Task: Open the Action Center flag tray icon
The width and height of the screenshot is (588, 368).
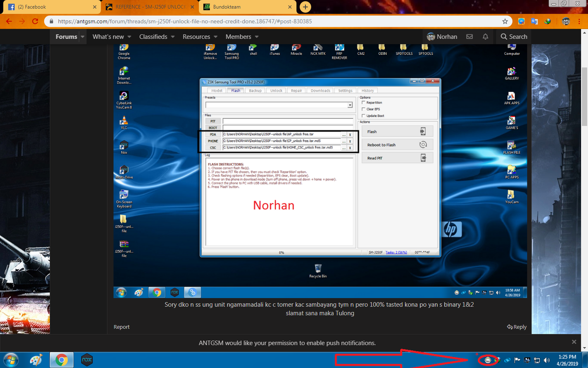Action: (x=517, y=360)
